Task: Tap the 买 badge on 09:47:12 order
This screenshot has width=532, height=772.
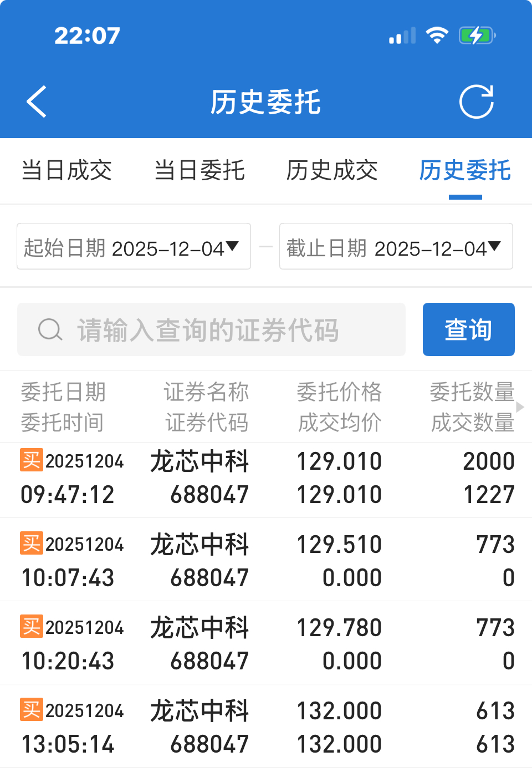Action: tap(32, 460)
